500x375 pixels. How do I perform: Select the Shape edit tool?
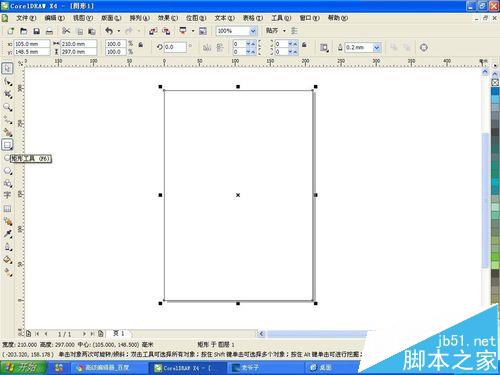[8, 82]
